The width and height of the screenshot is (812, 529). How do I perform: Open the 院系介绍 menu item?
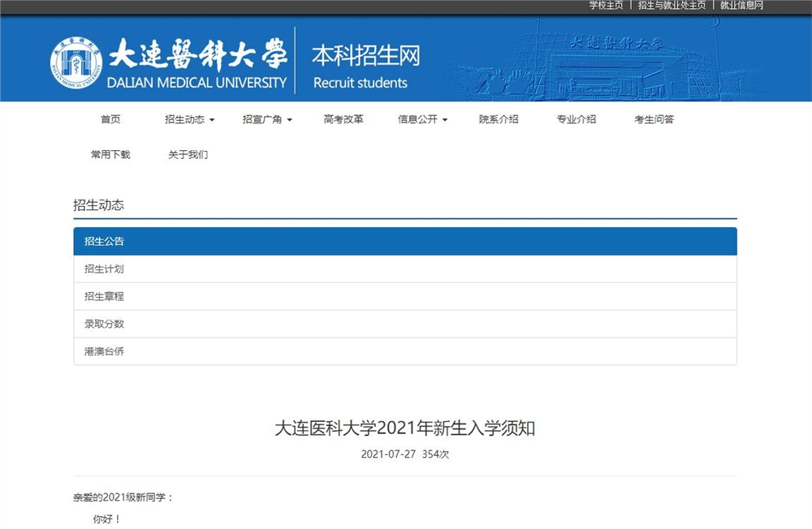pyautogui.click(x=499, y=119)
